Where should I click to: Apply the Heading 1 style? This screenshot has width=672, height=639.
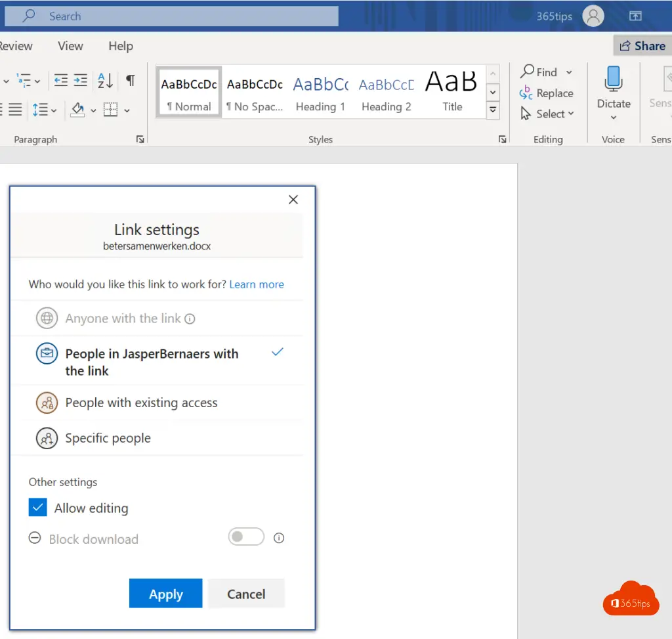[320, 92]
